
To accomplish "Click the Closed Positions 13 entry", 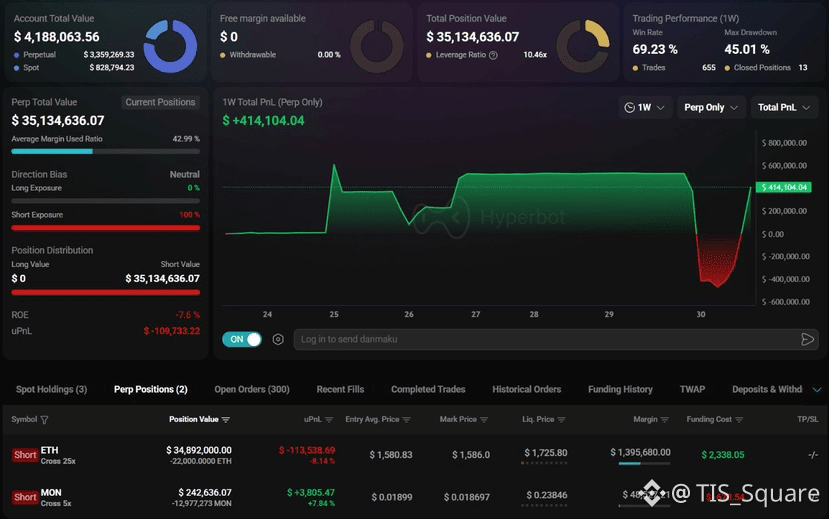I will pos(766,68).
